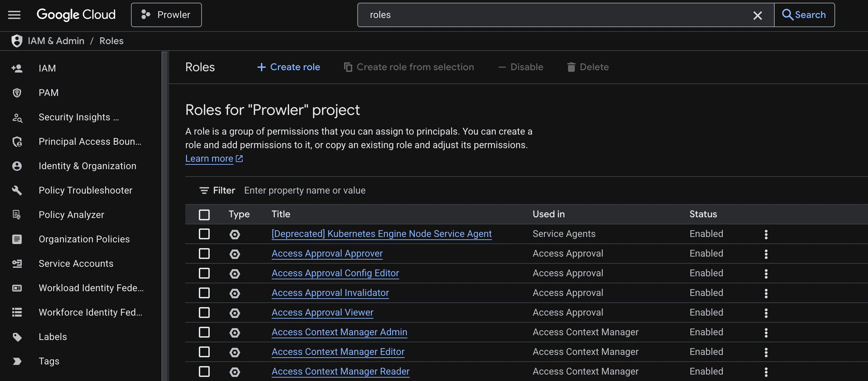Image resolution: width=868 pixels, height=381 pixels.
Task: Open the actions menu for Access Approval Viewer
Action: [x=766, y=313]
